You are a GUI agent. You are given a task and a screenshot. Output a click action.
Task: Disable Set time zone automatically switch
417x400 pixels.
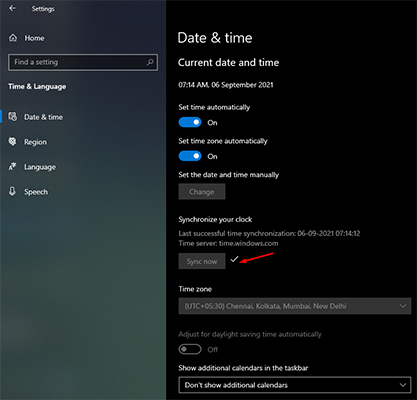(x=190, y=156)
